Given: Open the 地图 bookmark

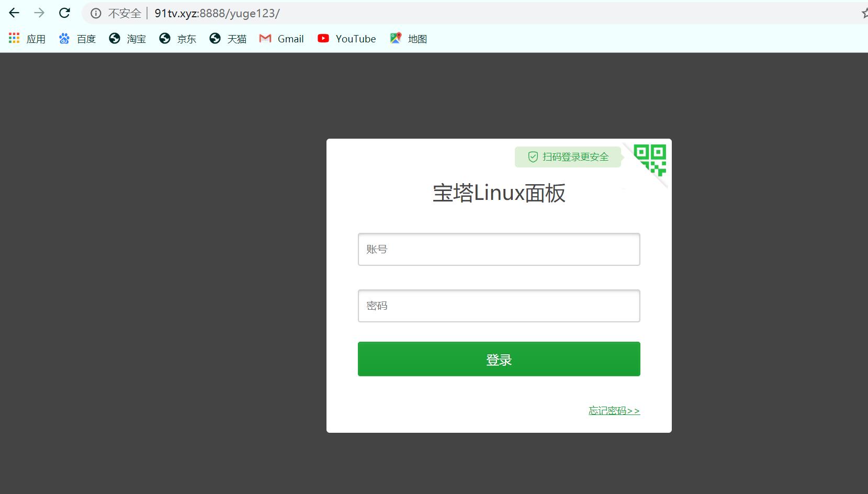Looking at the screenshot, I should tap(409, 38).
